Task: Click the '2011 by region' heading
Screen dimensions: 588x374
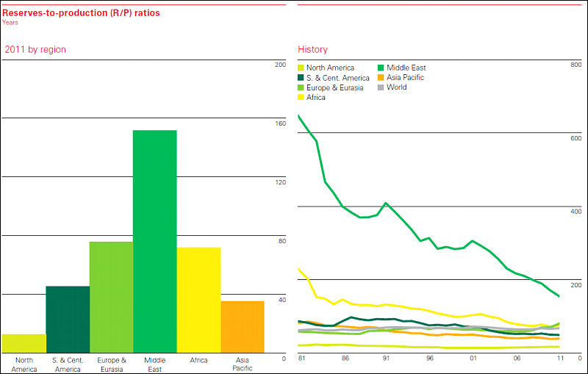Action: (x=35, y=49)
